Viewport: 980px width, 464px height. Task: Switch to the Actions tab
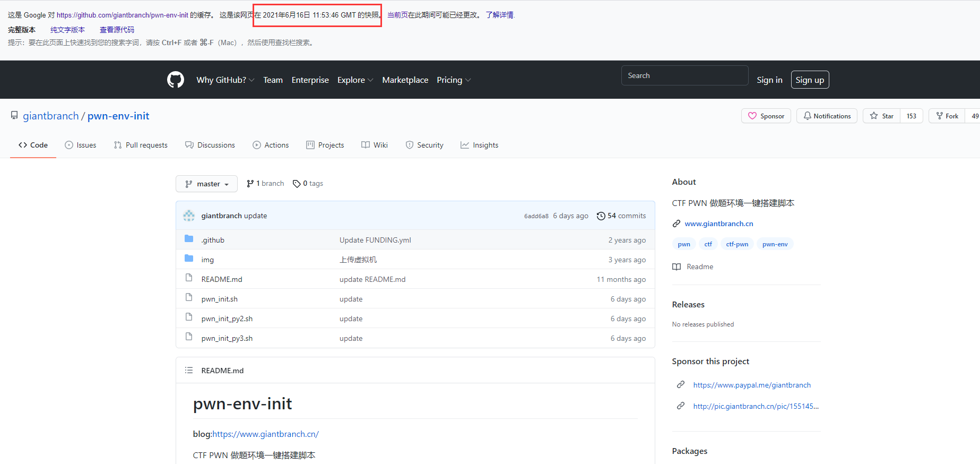coord(271,145)
